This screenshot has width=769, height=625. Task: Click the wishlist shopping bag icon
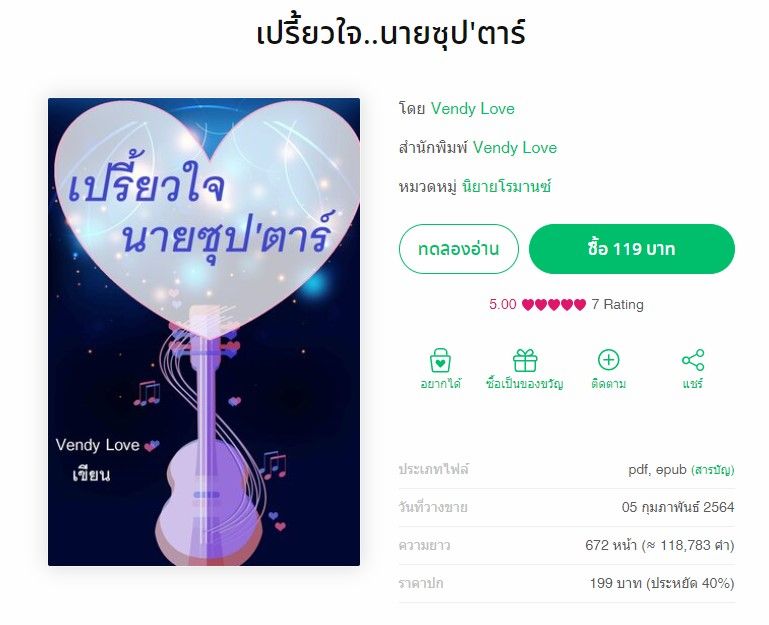pos(440,361)
